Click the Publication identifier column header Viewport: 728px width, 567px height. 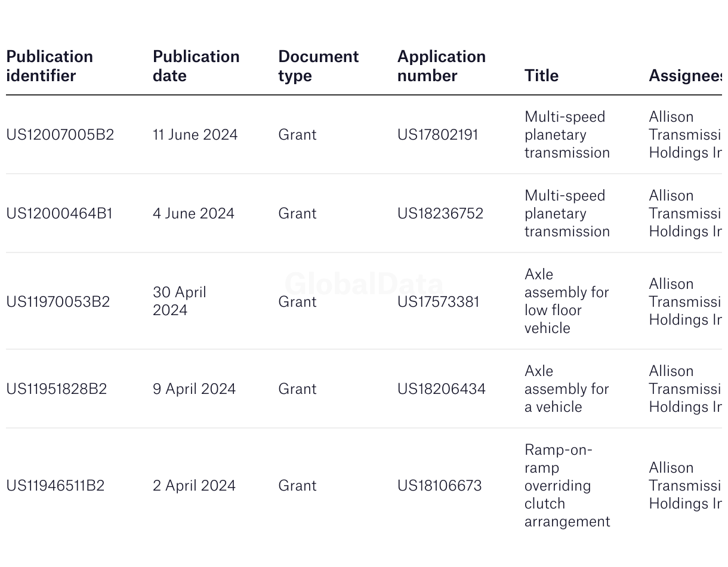[50, 66]
